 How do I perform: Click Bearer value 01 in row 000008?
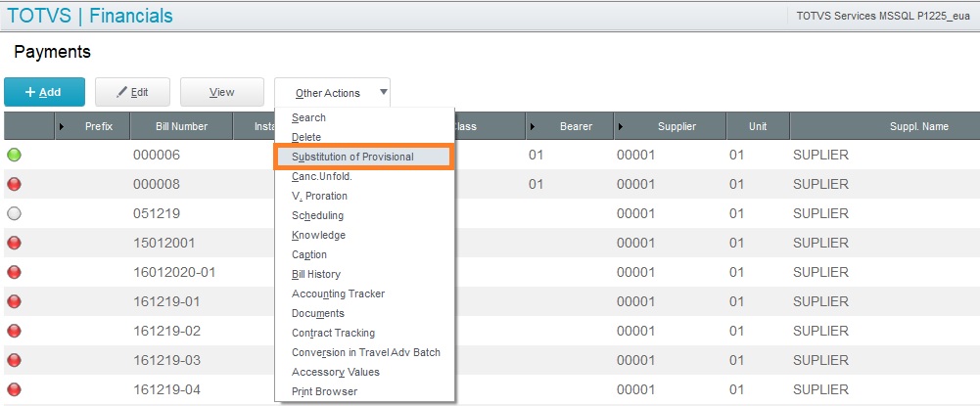(x=537, y=184)
